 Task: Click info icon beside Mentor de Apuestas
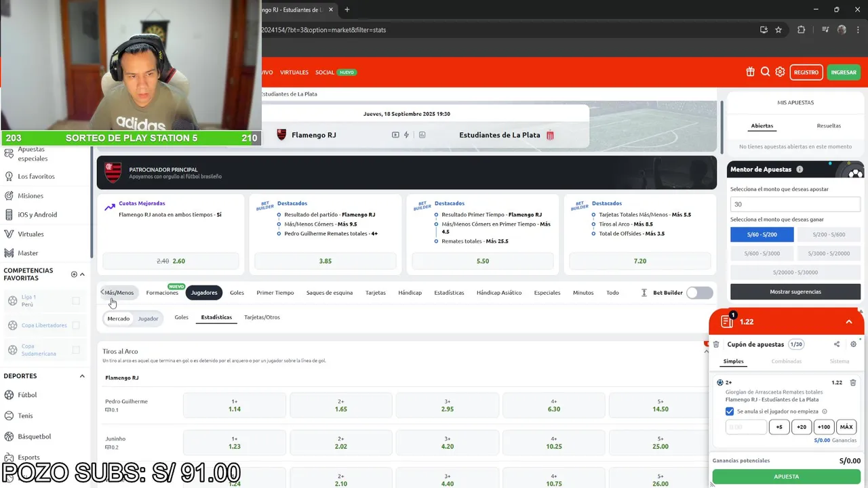pyautogui.click(x=800, y=169)
